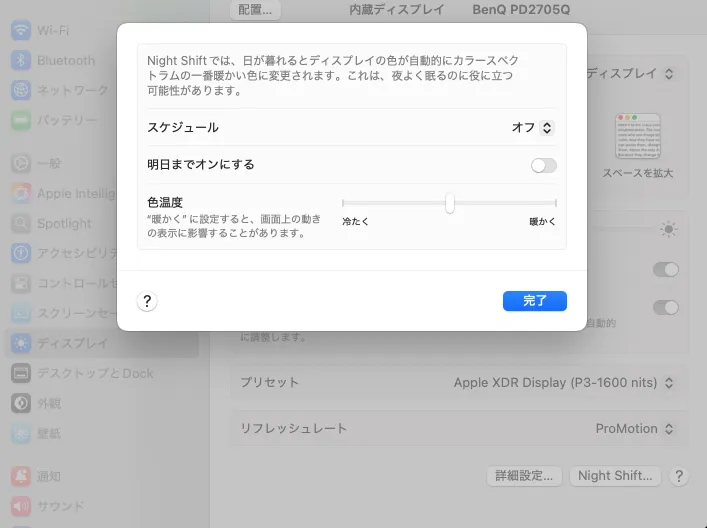707x528 pixels.
Task: Select the BenQ PD2705Q tab
Action: pos(521,9)
